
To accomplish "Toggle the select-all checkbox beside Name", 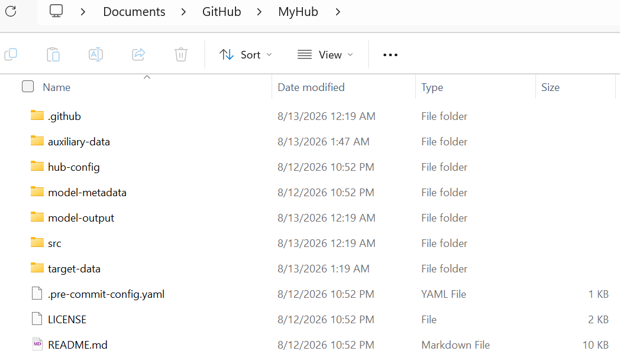I will coord(28,86).
